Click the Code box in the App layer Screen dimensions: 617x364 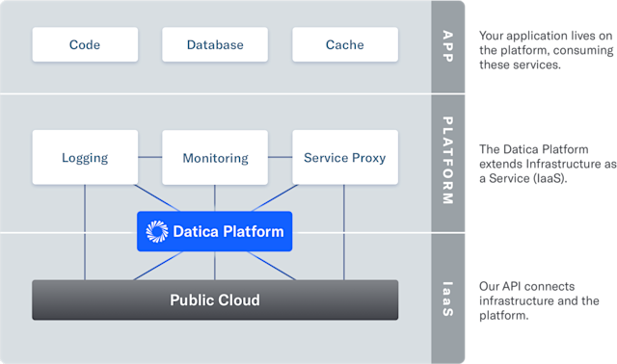[85, 44]
